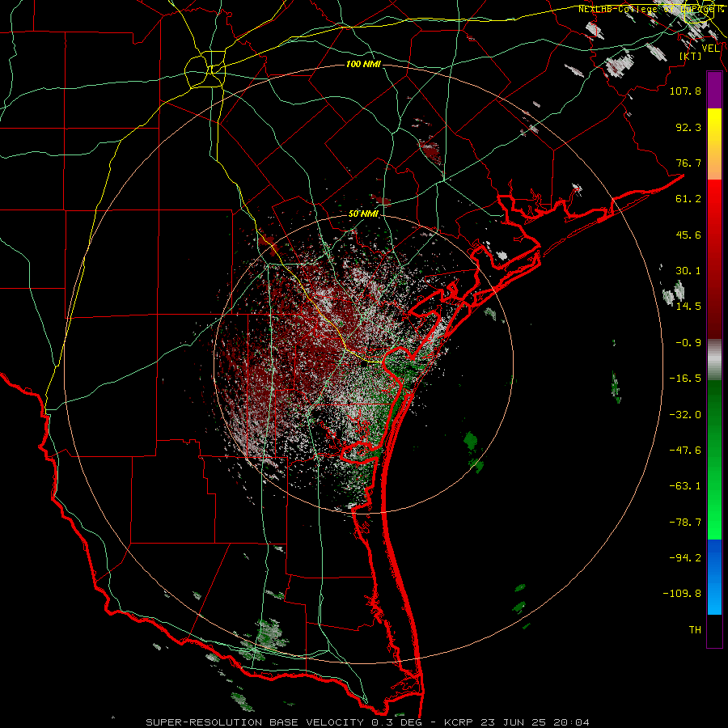
Task: Click the 45.6 legend value
Action: coord(688,235)
